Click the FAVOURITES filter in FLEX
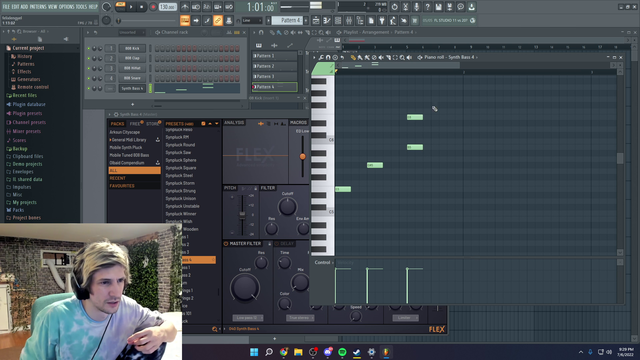The image size is (640, 360). tap(134, 186)
